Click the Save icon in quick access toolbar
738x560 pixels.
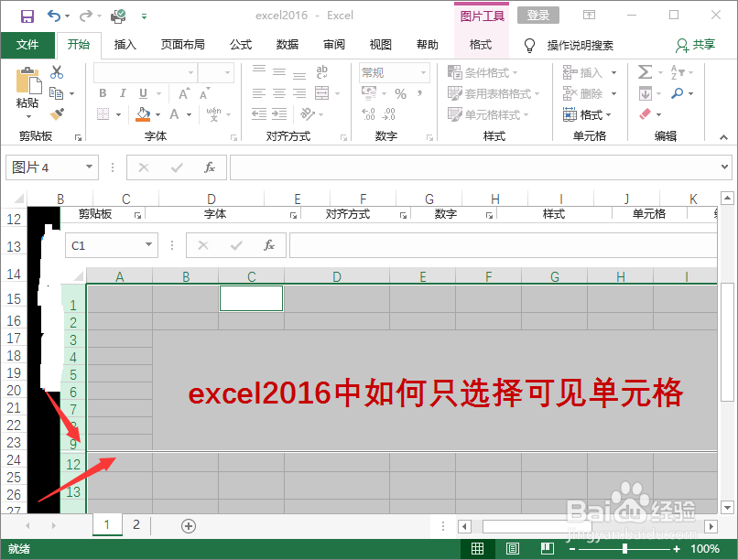point(27,16)
